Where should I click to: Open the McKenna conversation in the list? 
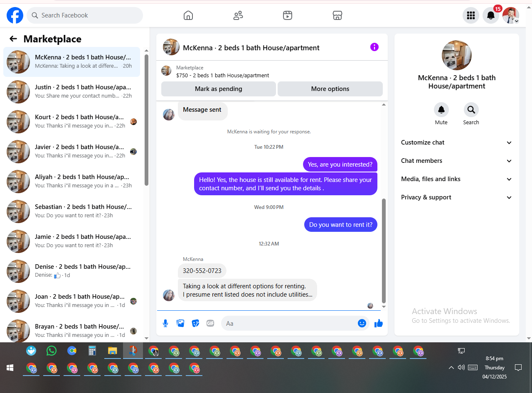[x=71, y=62]
